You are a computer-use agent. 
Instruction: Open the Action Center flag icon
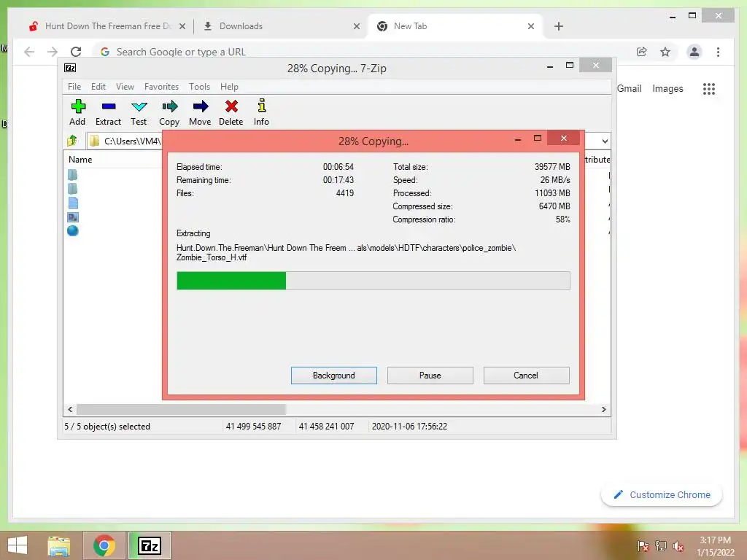click(643, 546)
